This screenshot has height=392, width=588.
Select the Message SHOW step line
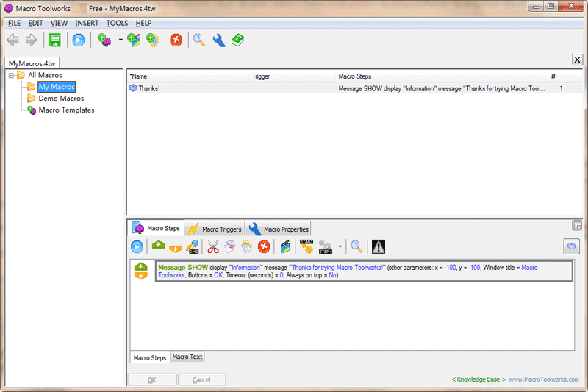point(364,271)
